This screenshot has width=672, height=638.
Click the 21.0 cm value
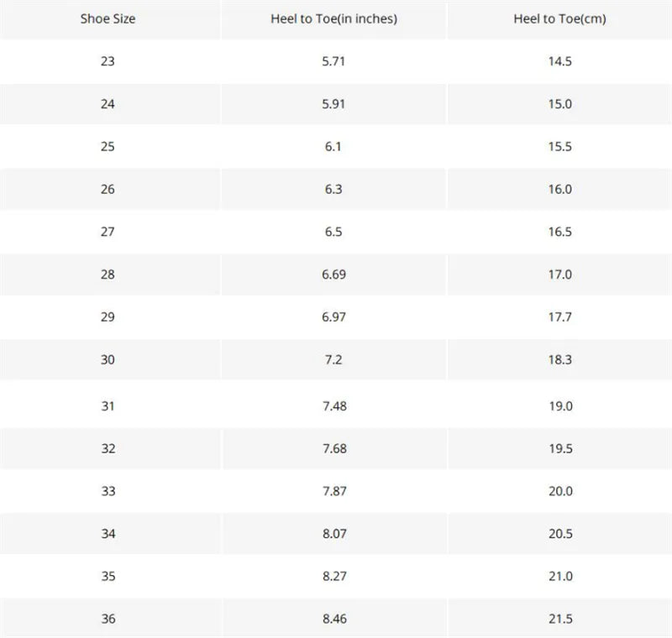(559, 577)
